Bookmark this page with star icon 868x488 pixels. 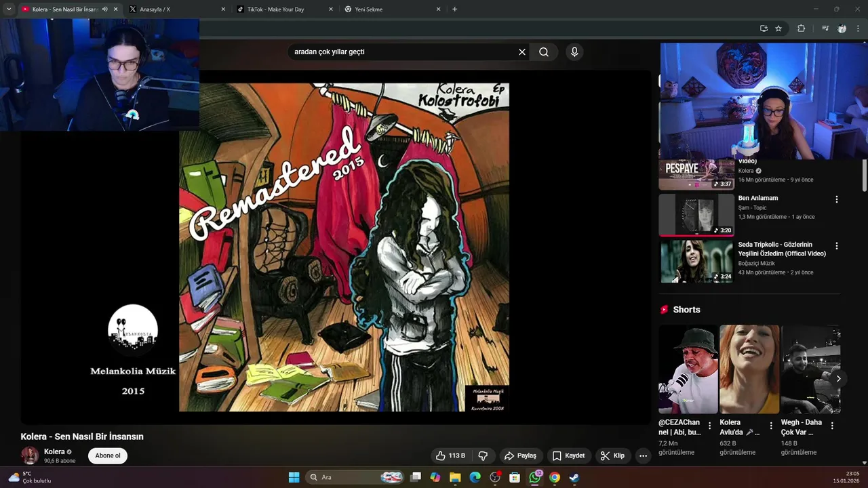pos(778,28)
